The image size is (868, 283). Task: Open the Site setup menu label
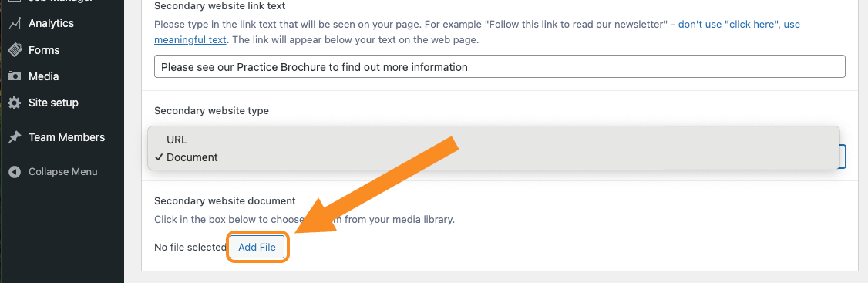pyautogui.click(x=53, y=103)
